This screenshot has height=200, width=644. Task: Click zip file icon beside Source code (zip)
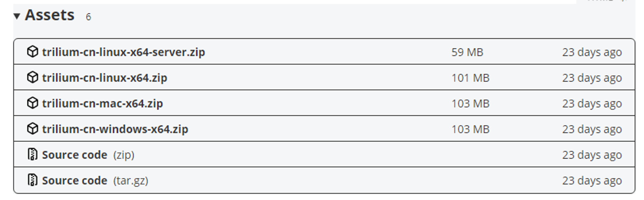pyautogui.click(x=33, y=154)
